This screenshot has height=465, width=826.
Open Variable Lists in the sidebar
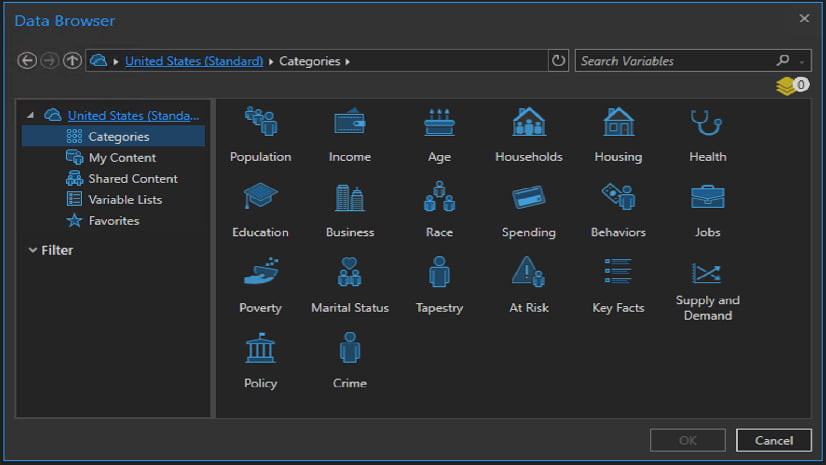click(125, 200)
